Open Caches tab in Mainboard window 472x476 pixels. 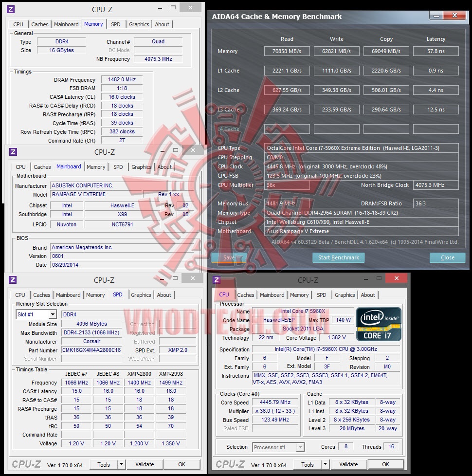point(42,167)
